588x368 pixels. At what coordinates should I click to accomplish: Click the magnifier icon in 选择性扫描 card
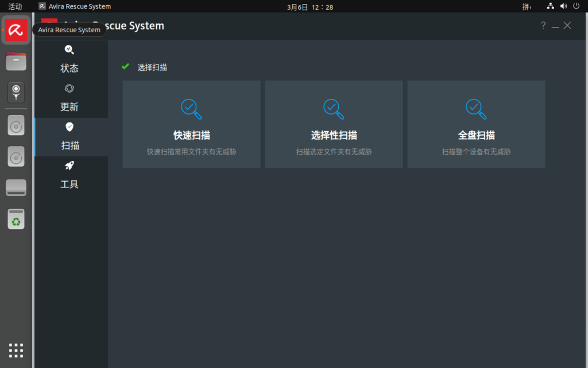(334, 109)
